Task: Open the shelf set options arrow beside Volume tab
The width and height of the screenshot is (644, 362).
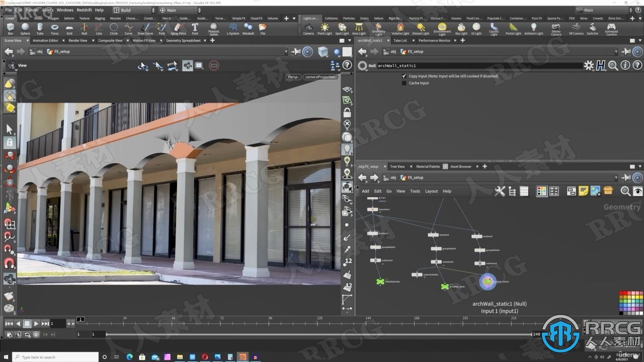Action: point(294,18)
